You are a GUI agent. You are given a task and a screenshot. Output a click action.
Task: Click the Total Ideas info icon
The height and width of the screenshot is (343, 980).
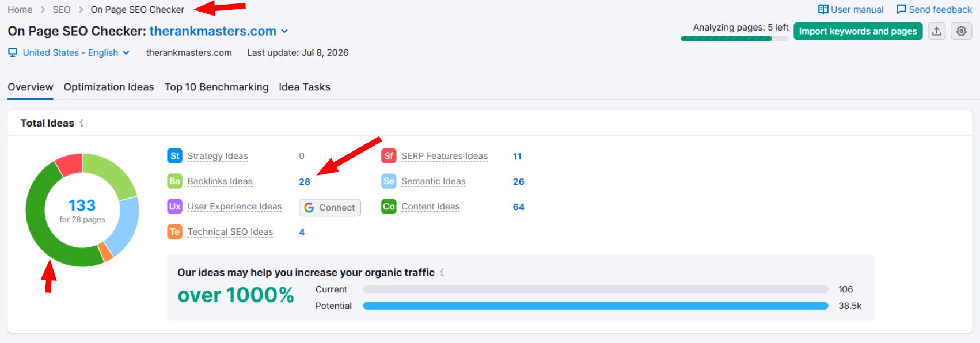click(x=82, y=123)
